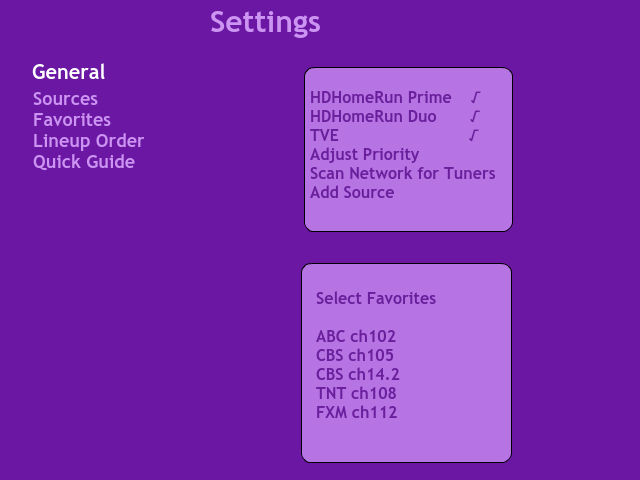Select Sources in the settings menu

pos(65,99)
